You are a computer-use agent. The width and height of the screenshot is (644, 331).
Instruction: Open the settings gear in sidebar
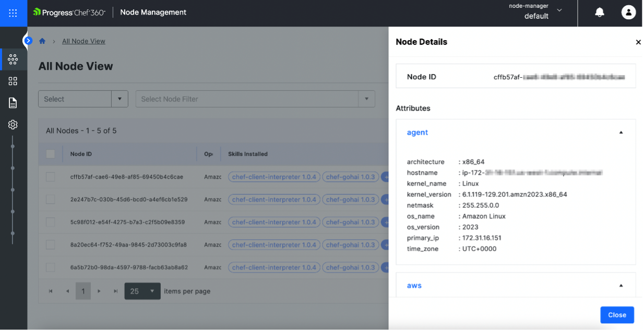pyautogui.click(x=13, y=125)
